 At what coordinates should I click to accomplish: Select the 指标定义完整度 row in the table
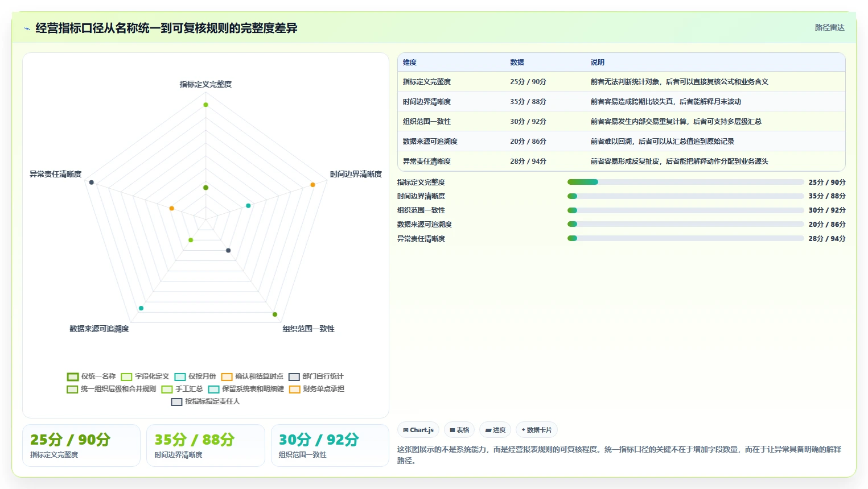(x=621, y=82)
